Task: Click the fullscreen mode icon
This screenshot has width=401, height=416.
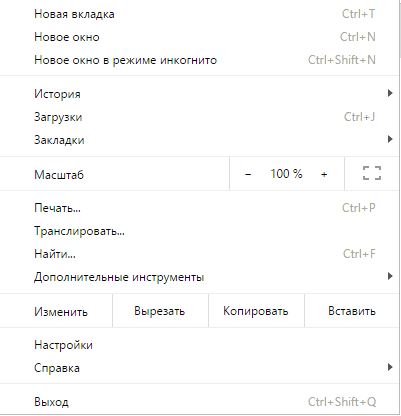Action: click(372, 173)
